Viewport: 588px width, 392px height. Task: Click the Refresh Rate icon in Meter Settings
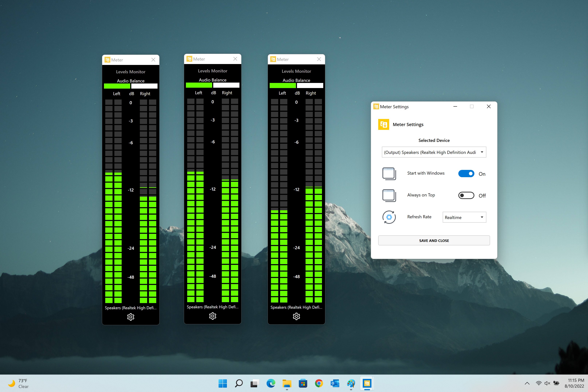pos(389,217)
